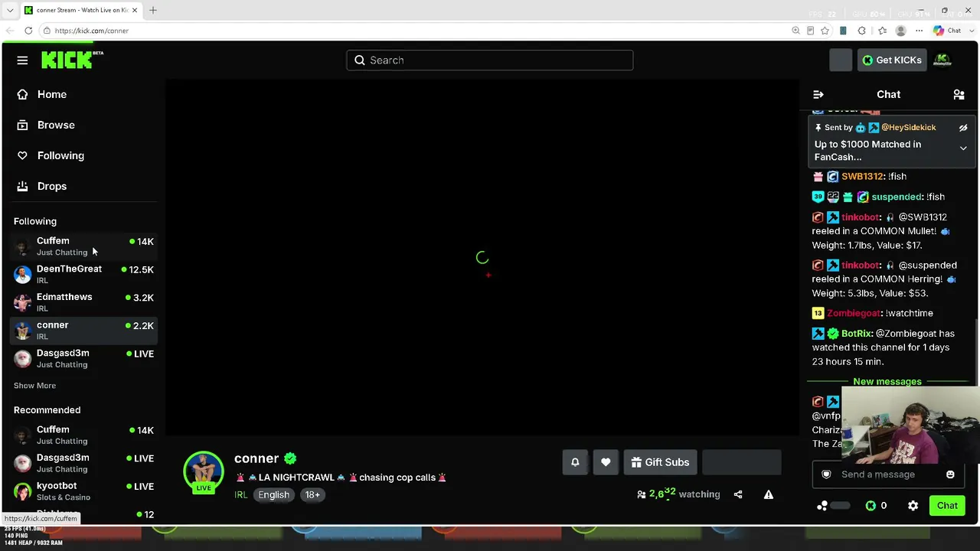Select conner in the Following list
Viewport: 980px width, 551px height.
[x=84, y=331]
